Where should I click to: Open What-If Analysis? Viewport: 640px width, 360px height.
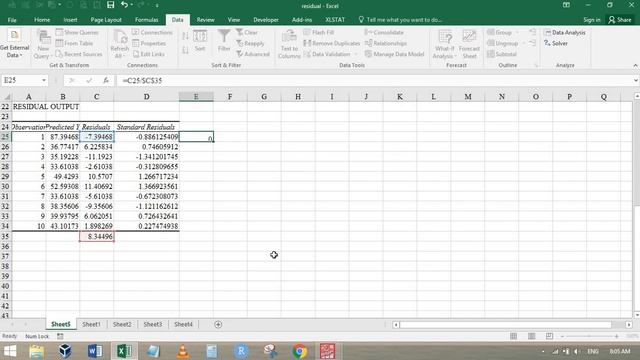pyautogui.click(x=444, y=44)
